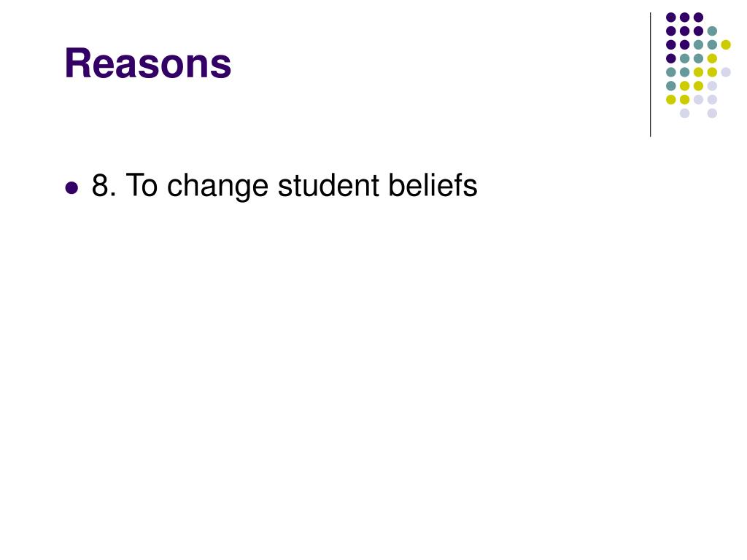This screenshot has width=747, height=560.
Task: Click the rightmost purple dot in top row
Action: (698, 17)
